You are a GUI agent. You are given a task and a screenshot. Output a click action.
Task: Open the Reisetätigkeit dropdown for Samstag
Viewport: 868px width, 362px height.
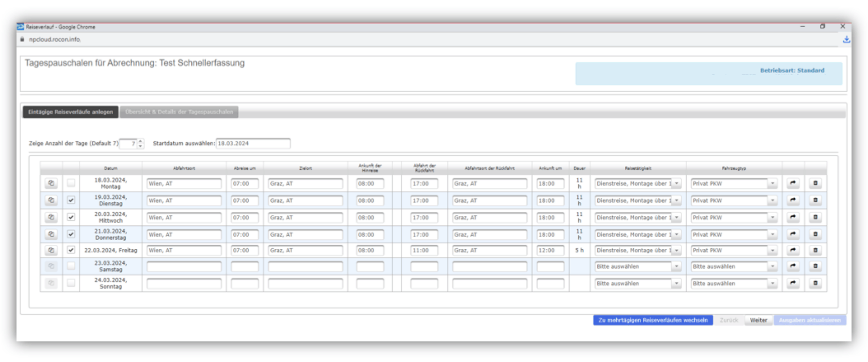[x=676, y=267]
